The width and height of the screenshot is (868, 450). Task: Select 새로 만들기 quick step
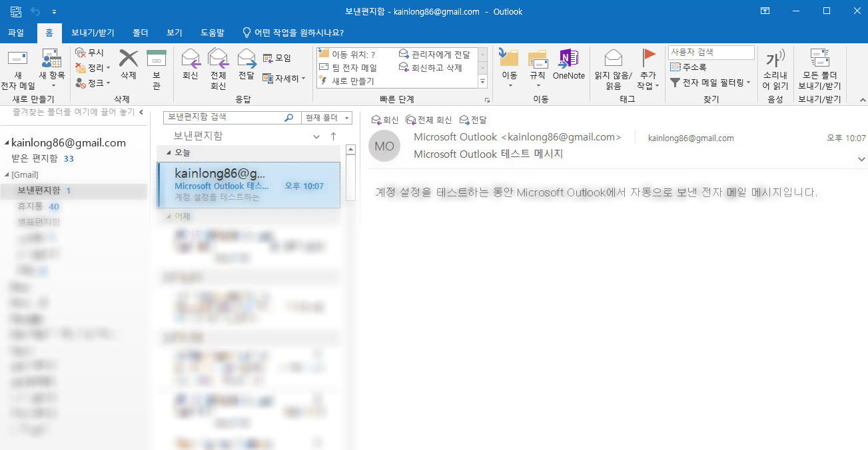pyautogui.click(x=346, y=81)
